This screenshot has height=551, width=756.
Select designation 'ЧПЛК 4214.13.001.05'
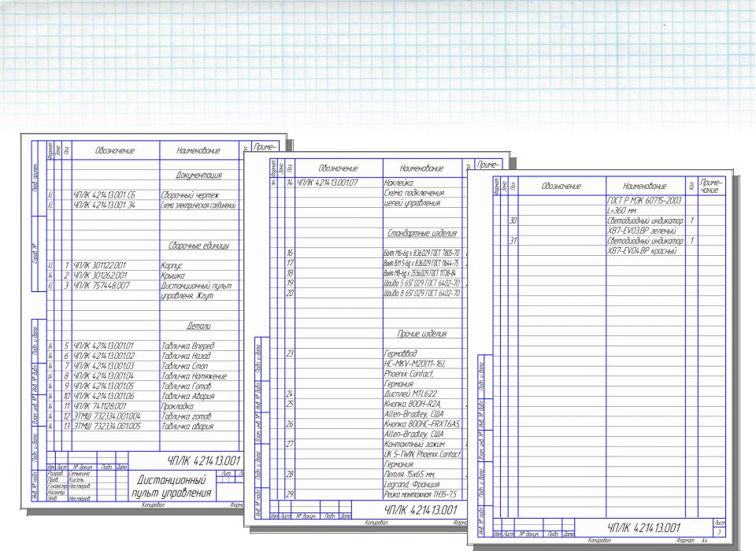pos(104,386)
